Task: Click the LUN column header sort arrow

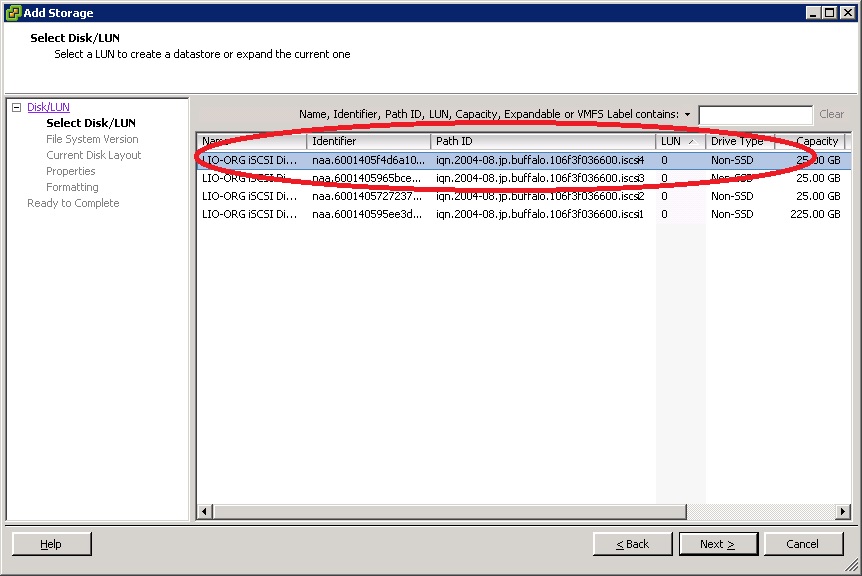Action: click(692, 141)
